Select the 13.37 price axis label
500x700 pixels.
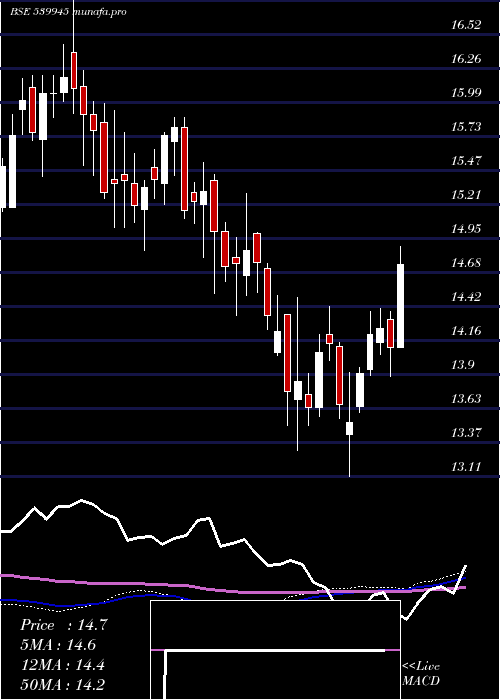466,433
